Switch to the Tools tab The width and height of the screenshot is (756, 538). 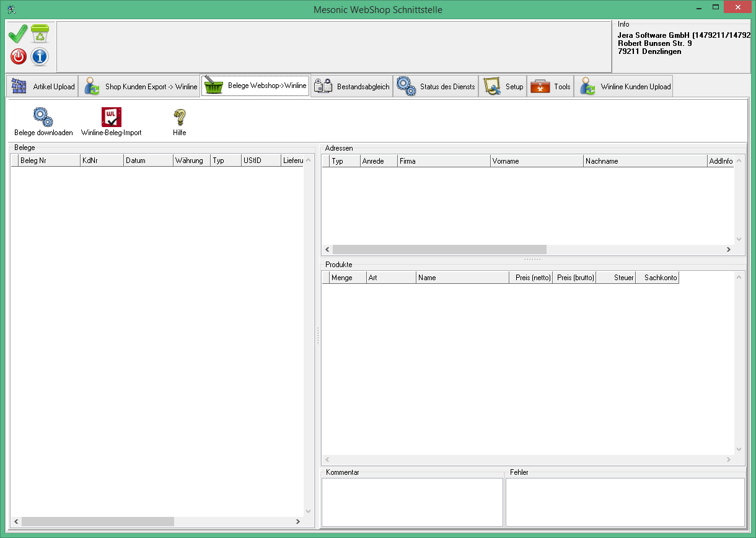551,87
